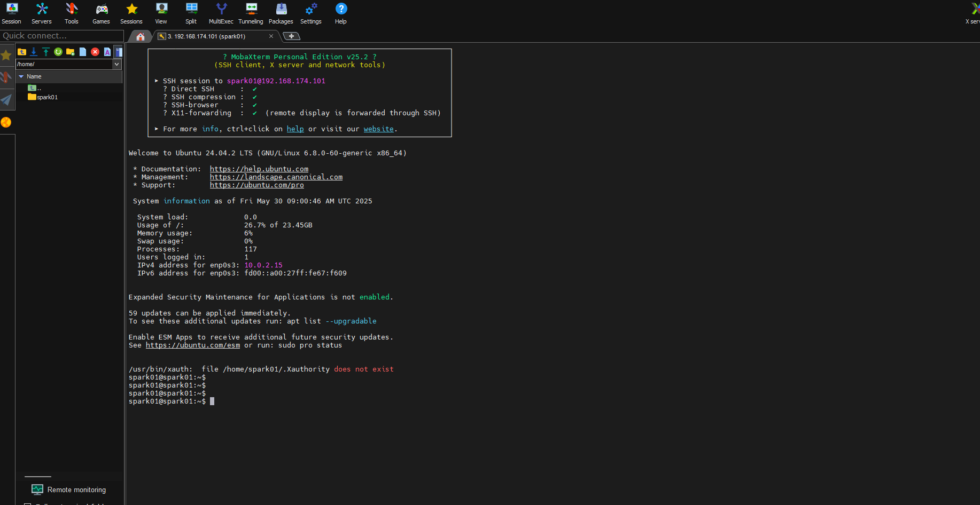Open the Packages toolbar button

click(x=281, y=13)
